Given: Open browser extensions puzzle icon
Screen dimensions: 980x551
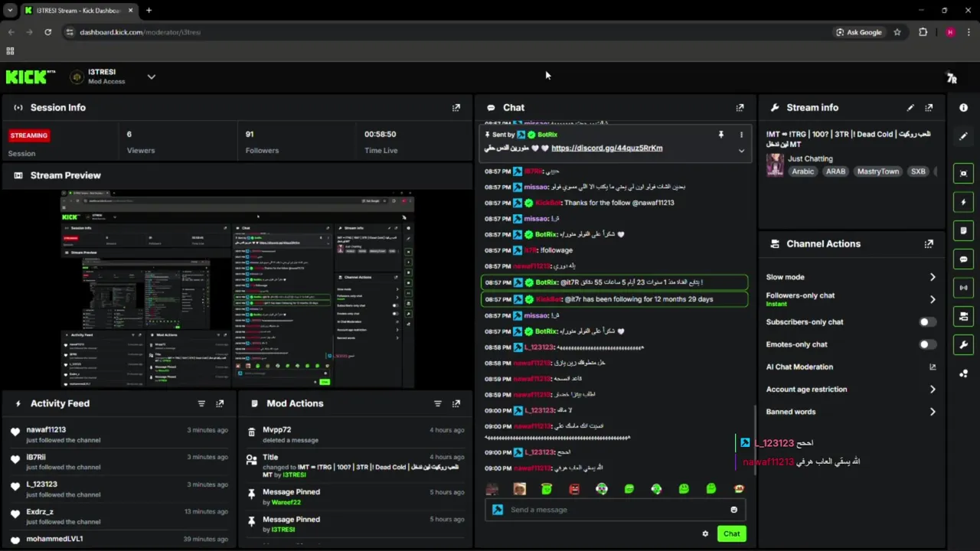Looking at the screenshot, I should click(923, 32).
